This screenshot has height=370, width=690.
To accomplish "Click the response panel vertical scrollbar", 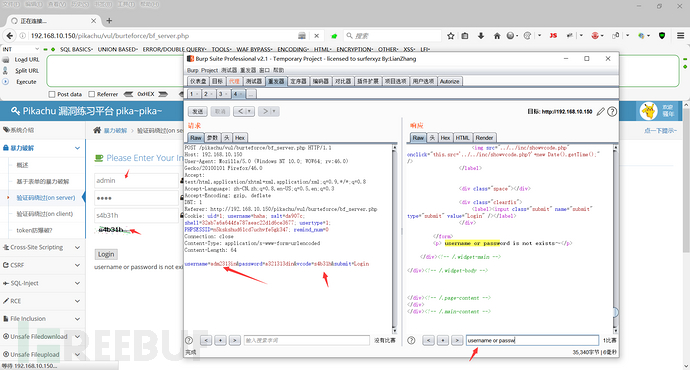I will pyautogui.click(x=615, y=239).
